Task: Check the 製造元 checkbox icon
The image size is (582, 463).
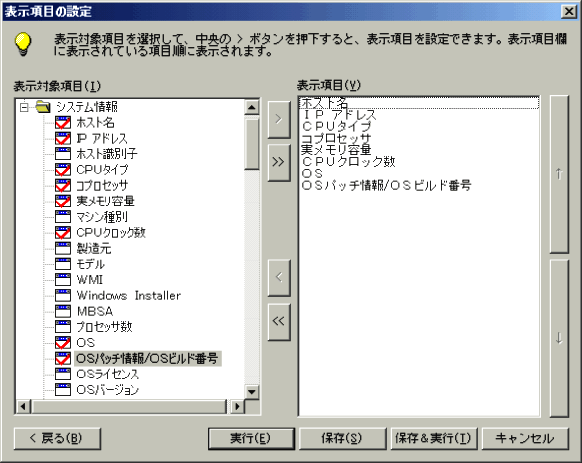Action: click(63, 248)
